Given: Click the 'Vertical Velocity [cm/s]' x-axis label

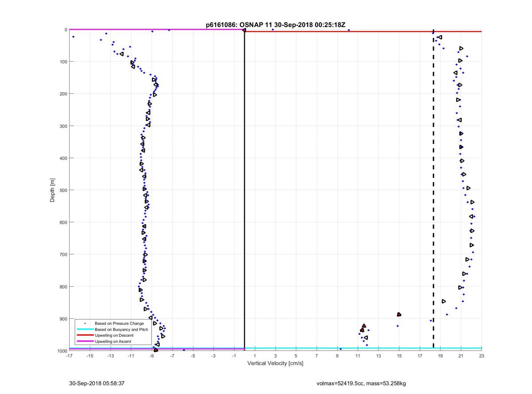Looking at the screenshot, I should [x=275, y=363].
